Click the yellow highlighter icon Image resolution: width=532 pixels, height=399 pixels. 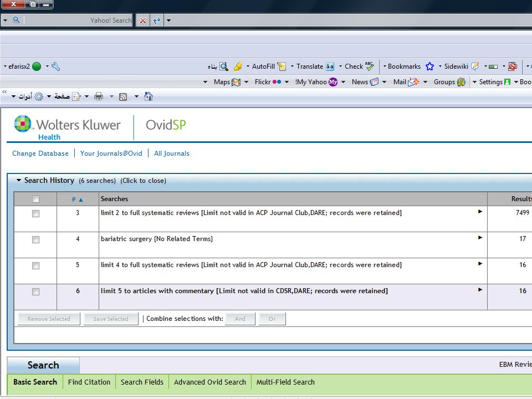point(238,66)
